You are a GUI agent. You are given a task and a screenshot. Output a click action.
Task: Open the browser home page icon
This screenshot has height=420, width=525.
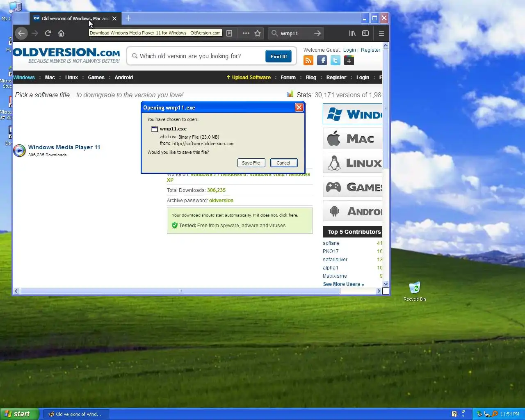pyautogui.click(x=61, y=33)
